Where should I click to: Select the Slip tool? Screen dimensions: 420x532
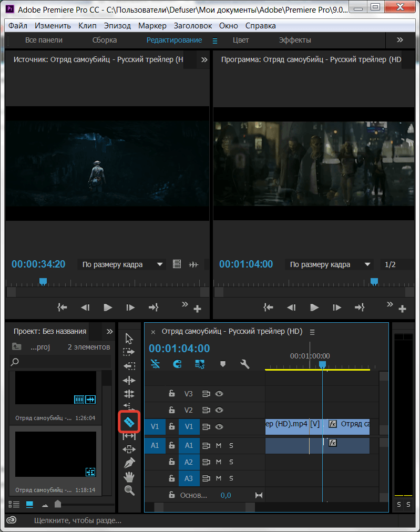(129, 436)
